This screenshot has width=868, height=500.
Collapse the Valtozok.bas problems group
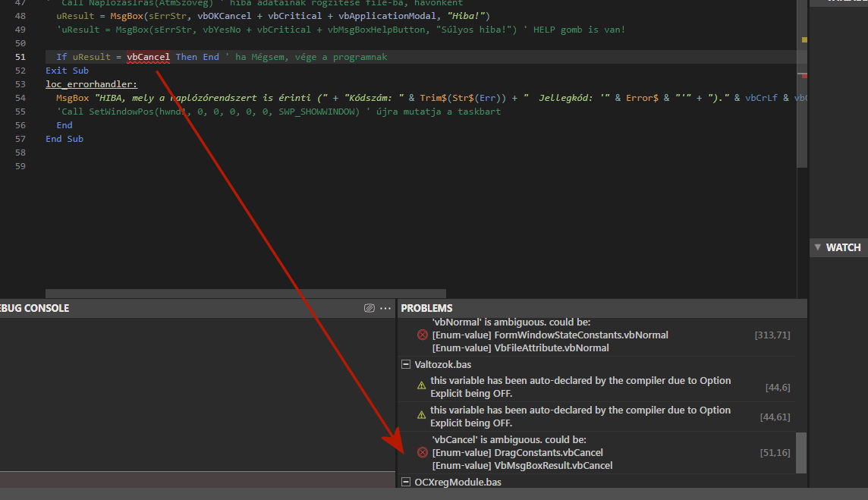405,363
